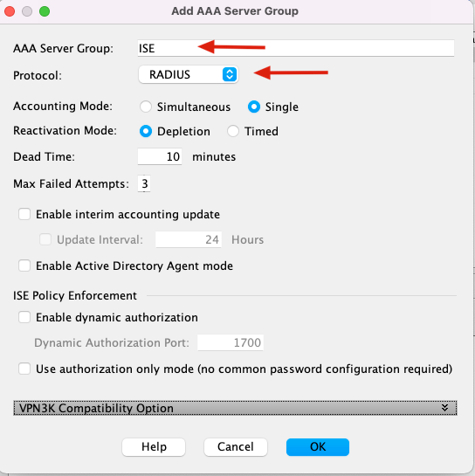Click the Cancel button
The image size is (475, 476).
pos(236,447)
